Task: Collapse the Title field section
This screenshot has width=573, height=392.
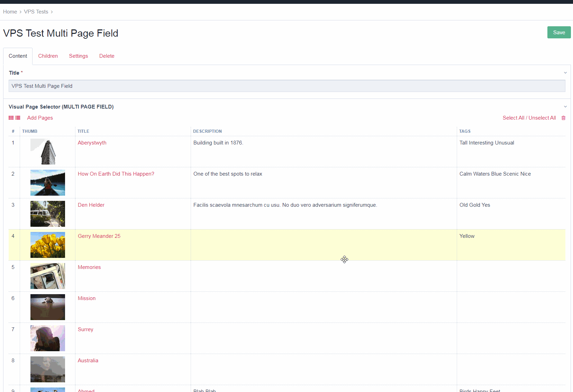Action: point(565,73)
